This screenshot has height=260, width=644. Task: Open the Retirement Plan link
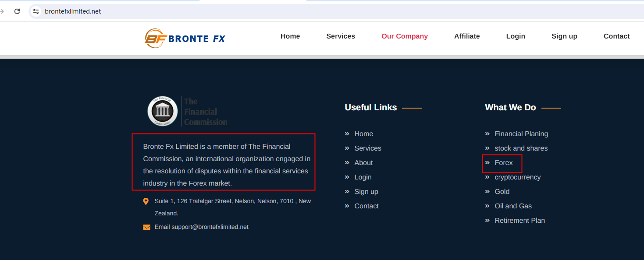click(x=519, y=221)
